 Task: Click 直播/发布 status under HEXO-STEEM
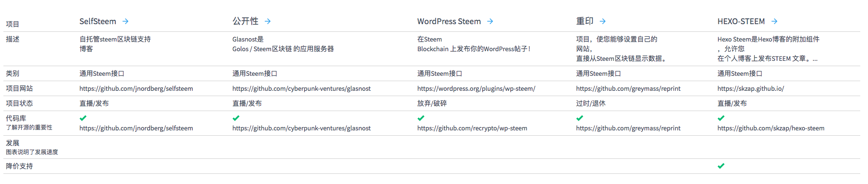click(732, 103)
